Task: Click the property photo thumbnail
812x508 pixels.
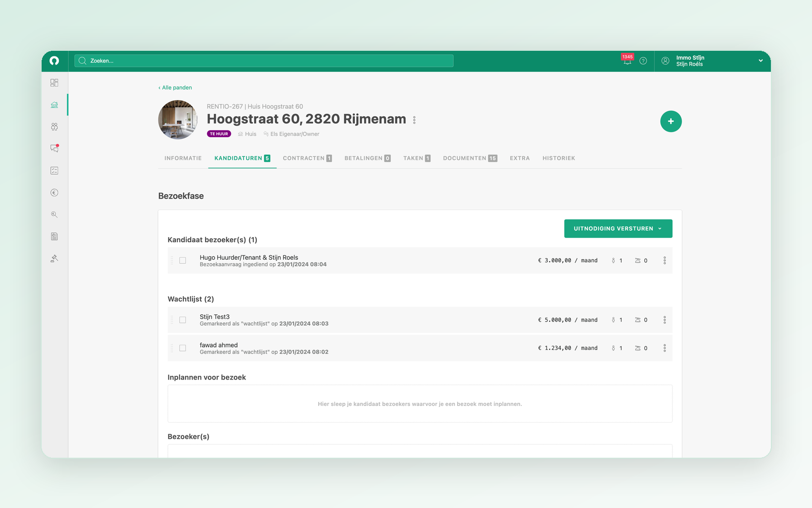Action: tap(178, 120)
